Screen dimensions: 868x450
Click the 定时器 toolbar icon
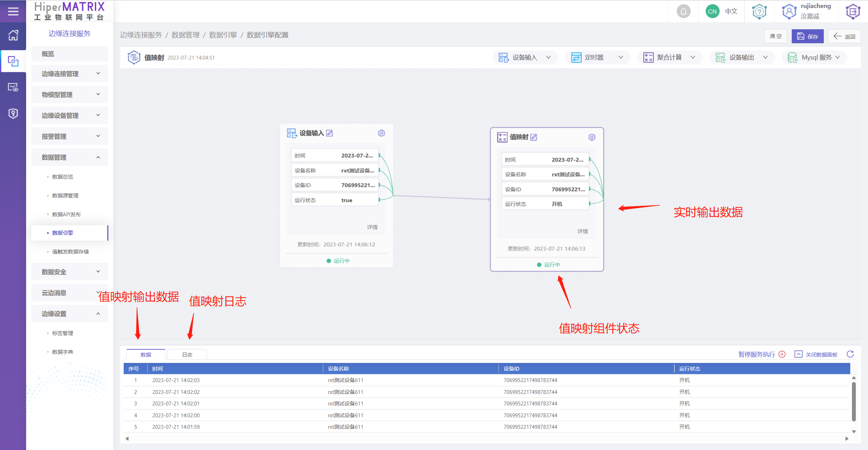tap(576, 57)
